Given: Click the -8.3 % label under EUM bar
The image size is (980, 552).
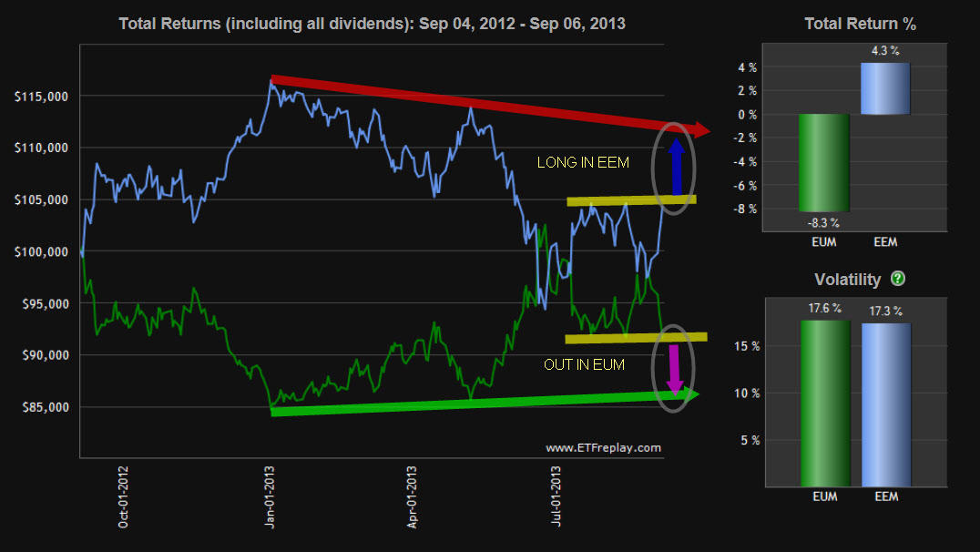Looking at the screenshot, I should (824, 222).
